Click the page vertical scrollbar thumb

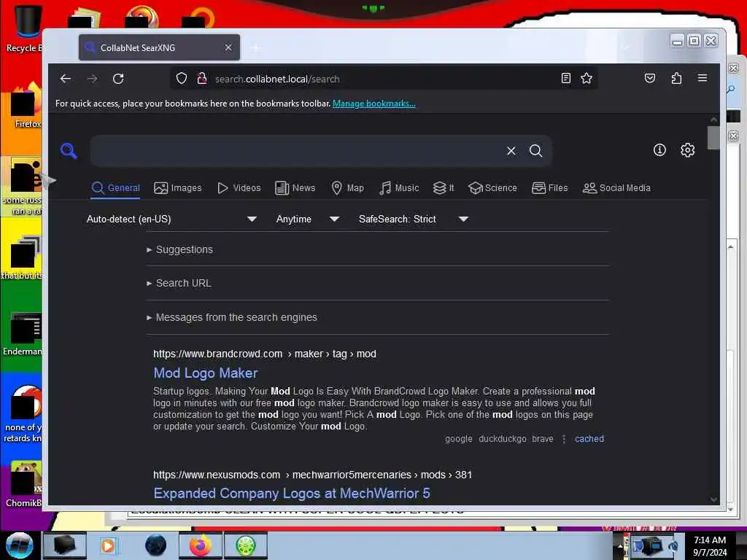(x=713, y=138)
